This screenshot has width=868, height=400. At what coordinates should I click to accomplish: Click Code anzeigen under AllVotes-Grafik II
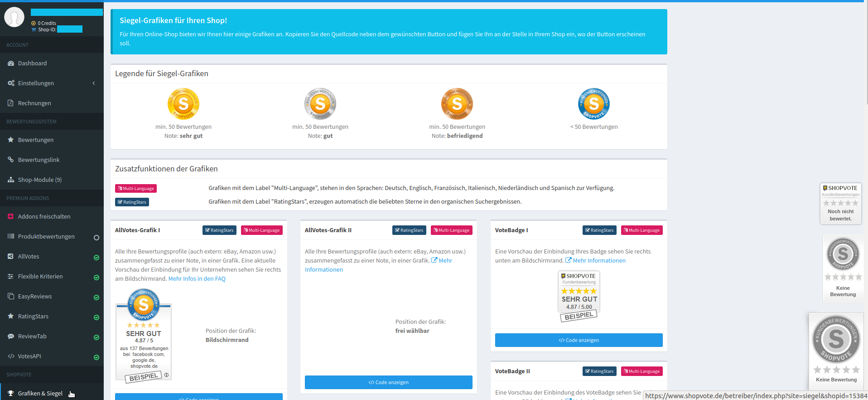[x=388, y=382]
